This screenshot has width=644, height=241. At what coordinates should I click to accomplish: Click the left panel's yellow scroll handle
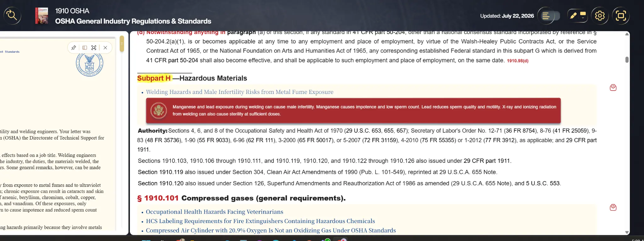(122, 43)
